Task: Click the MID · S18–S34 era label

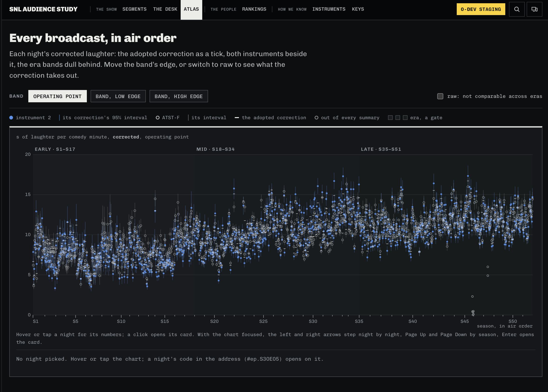Action: pyautogui.click(x=215, y=149)
